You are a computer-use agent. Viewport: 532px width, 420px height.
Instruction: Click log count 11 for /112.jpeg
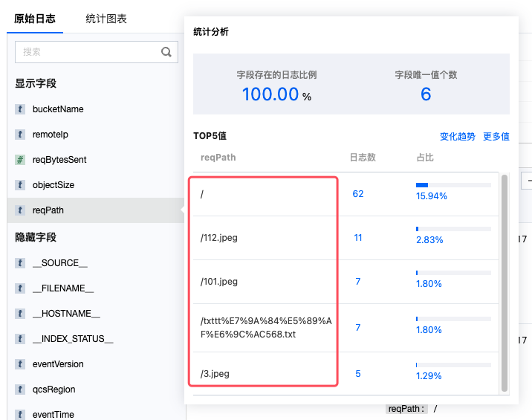point(358,238)
